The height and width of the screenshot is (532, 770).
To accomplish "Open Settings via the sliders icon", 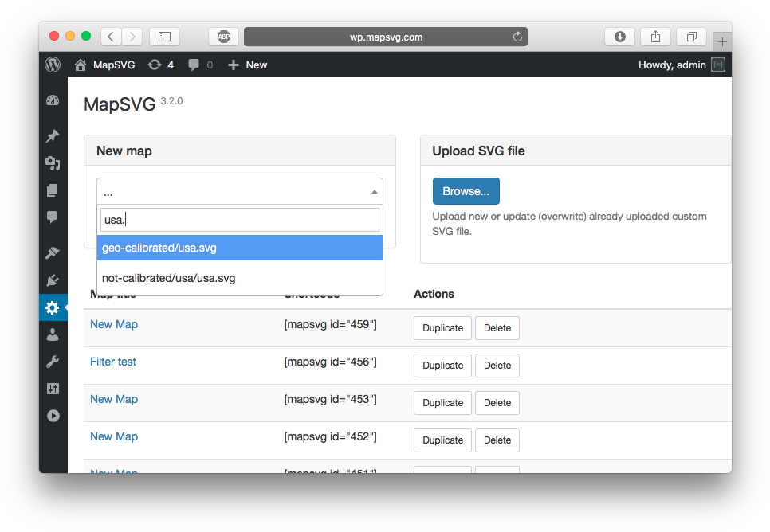I will [53, 389].
